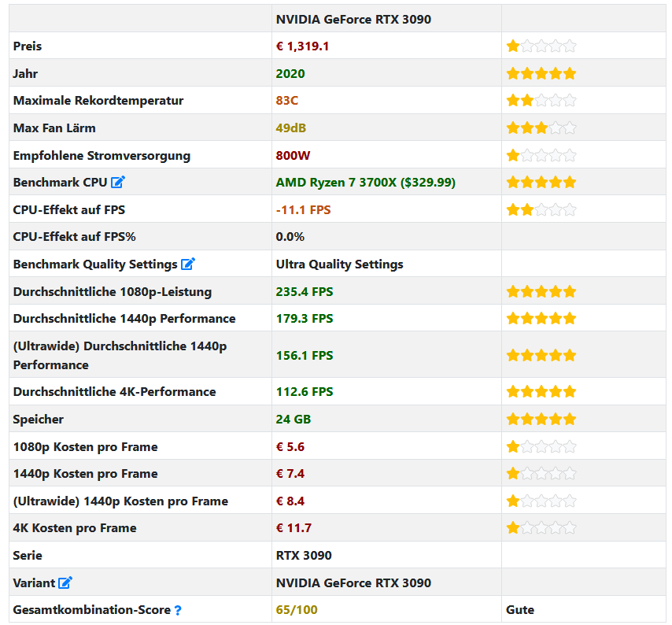Click the edit icon next to Benchmark CPU
This screenshot has height=625, width=672.
118,182
